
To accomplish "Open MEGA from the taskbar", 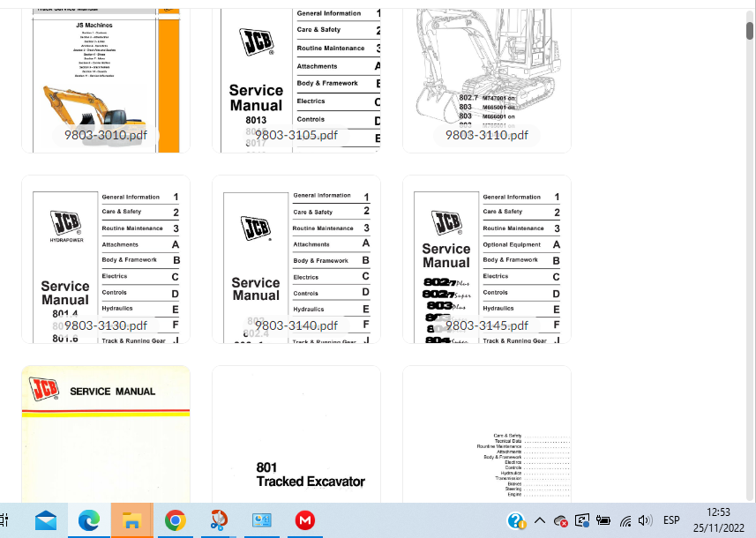I will (304, 520).
